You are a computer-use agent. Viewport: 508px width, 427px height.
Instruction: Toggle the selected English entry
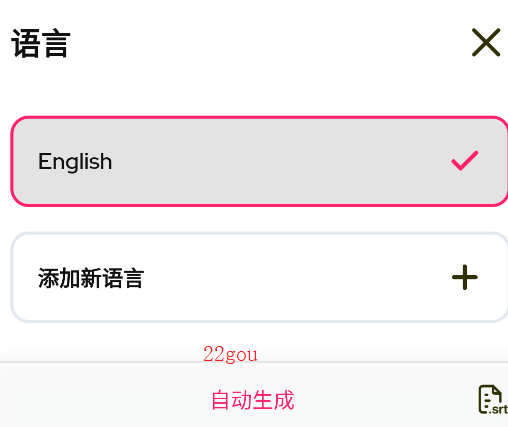click(260, 161)
